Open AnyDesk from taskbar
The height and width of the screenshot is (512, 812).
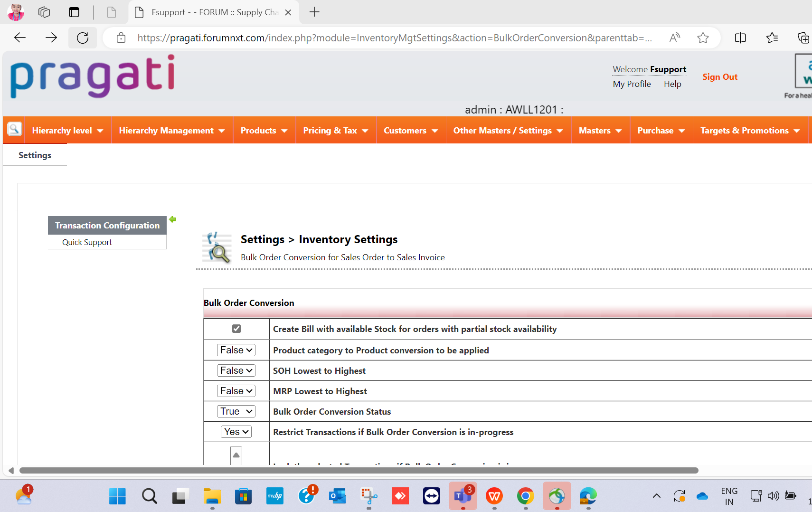click(x=400, y=496)
